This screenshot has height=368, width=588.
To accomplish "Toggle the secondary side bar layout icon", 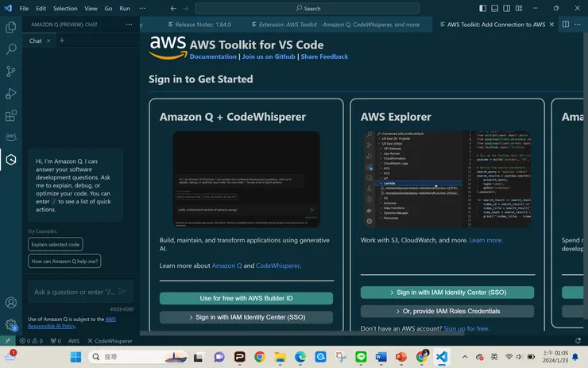I will click(507, 8).
